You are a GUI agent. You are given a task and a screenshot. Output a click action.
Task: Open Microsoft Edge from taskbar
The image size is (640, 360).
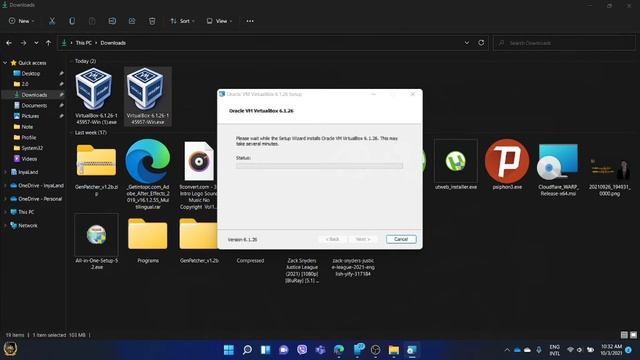coord(339,350)
